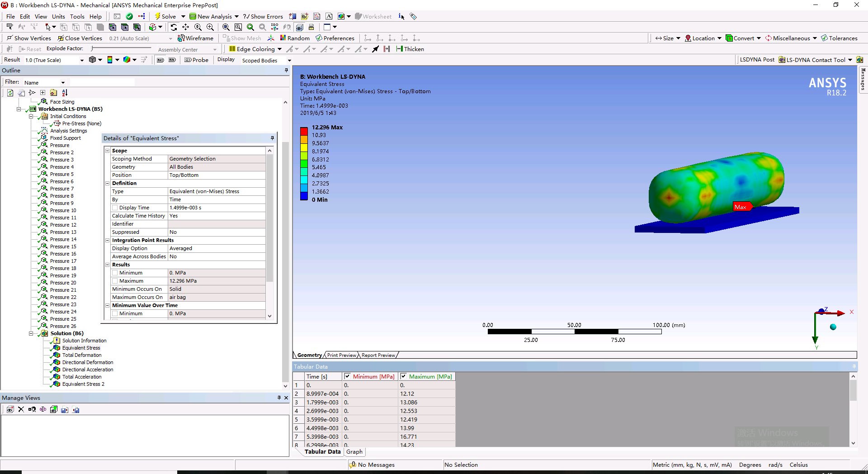The height and width of the screenshot is (474, 868).
Task: Activate the Zoom tool icon
Action: [x=198, y=27]
